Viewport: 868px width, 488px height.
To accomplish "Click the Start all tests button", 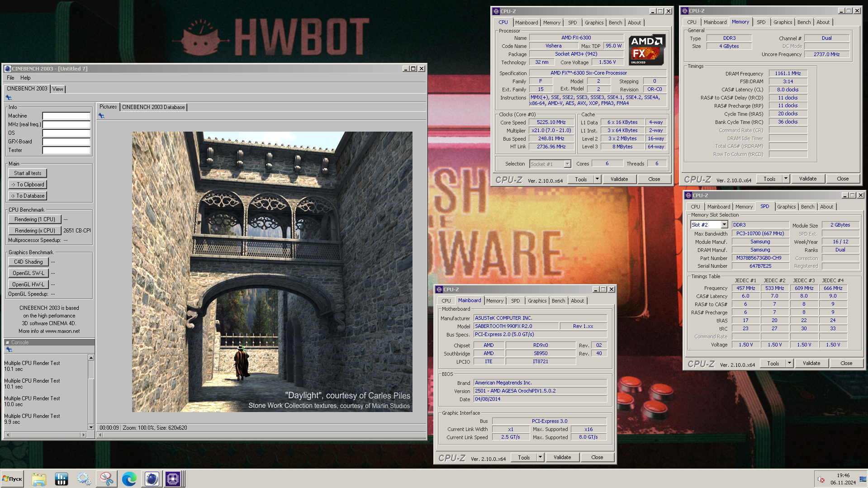I will pyautogui.click(x=28, y=173).
